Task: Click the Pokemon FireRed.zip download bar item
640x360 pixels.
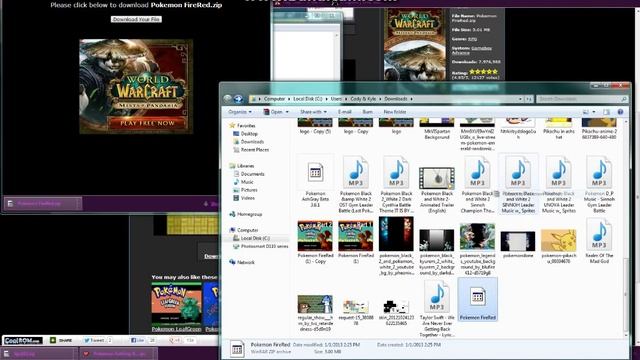Action: (43, 203)
